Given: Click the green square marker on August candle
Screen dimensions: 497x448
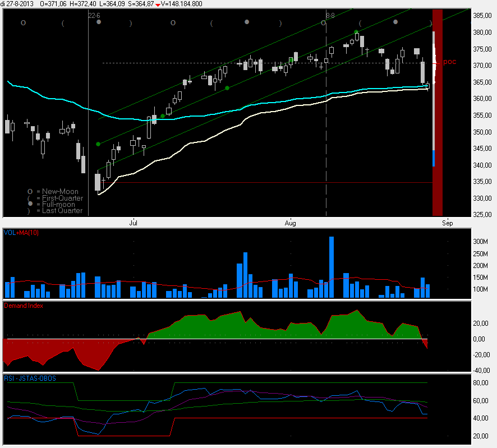Looking at the screenshot, I should click(x=291, y=59).
